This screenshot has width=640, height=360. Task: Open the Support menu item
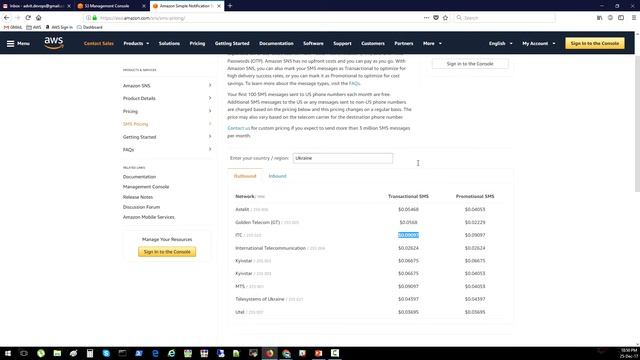point(342,43)
